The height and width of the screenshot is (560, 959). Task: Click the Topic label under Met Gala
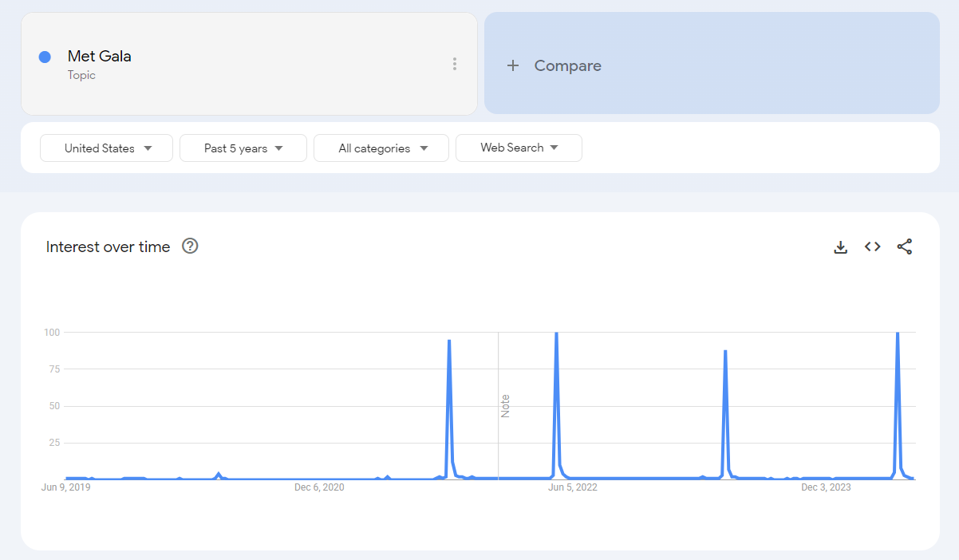point(81,75)
